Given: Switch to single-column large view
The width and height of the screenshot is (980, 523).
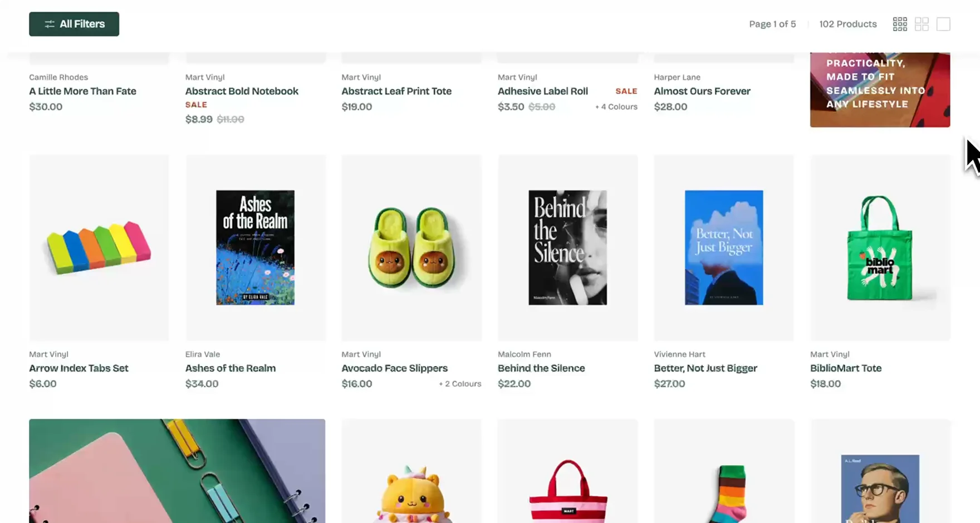Looking at the screenshot, I should [x=943, y=24].
